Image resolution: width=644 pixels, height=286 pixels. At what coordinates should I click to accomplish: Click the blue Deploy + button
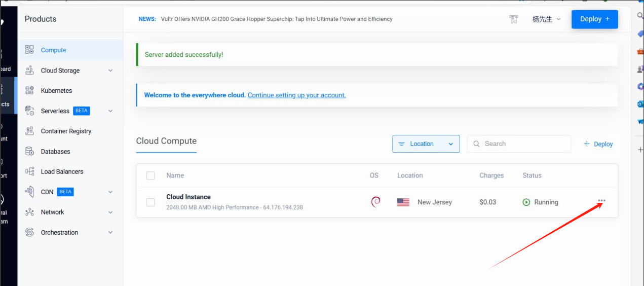pyautogui.click(x=594, y=19)
